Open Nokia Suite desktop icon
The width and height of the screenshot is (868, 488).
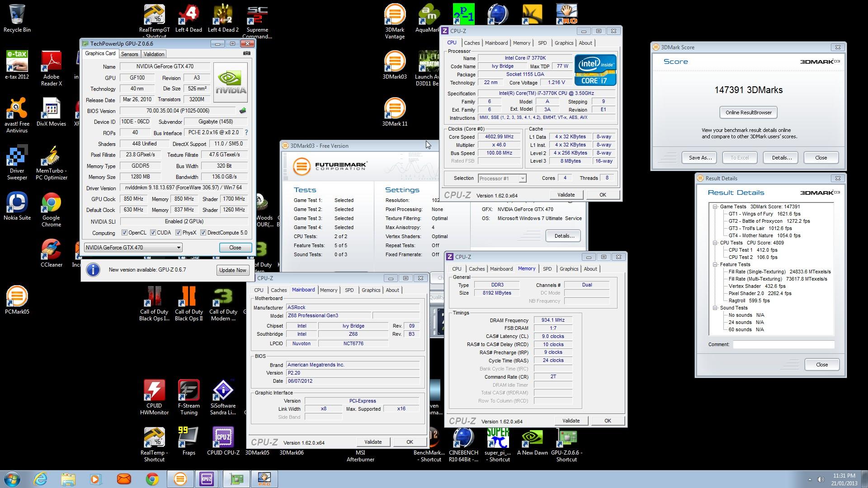pyautogui.click(x=17, y=206)
